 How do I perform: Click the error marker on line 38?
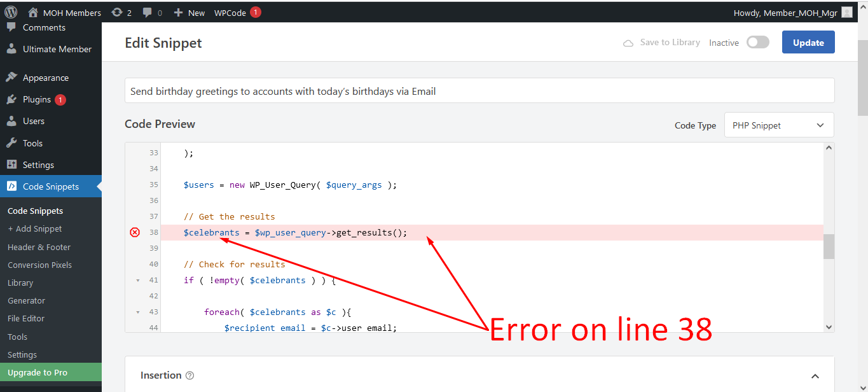[x=135, y=232]
